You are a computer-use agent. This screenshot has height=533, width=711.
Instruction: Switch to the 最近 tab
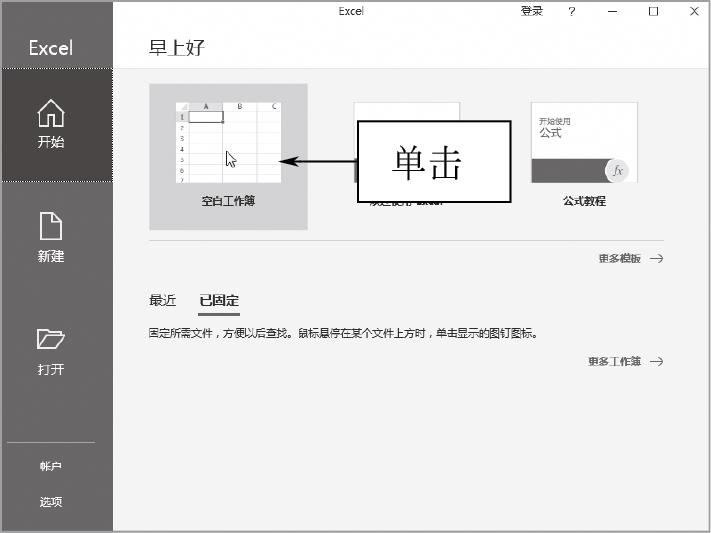pyautogui.click(x=162, y=300)
